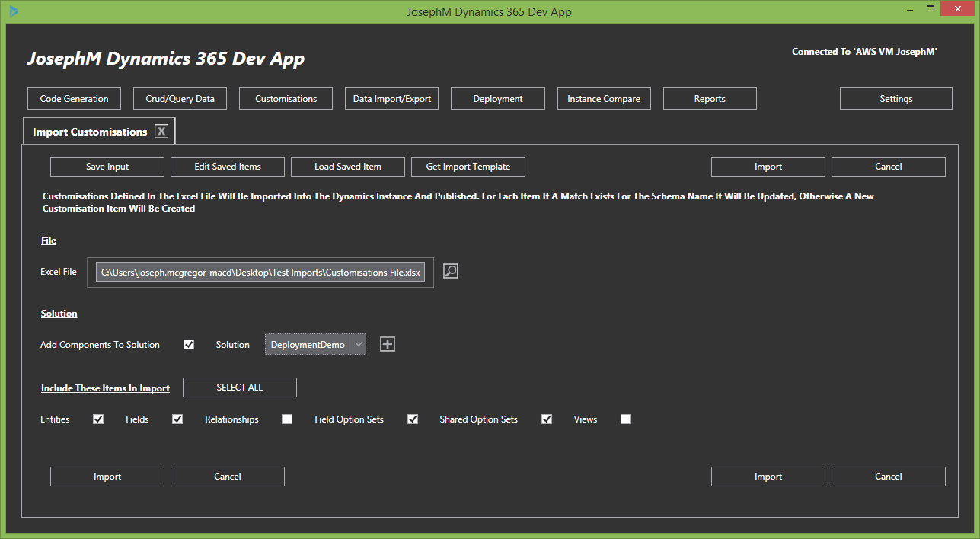980x539 pixels.
Task: Click the magnifier icon to browse Excel file
Action: tap(451, 271)
